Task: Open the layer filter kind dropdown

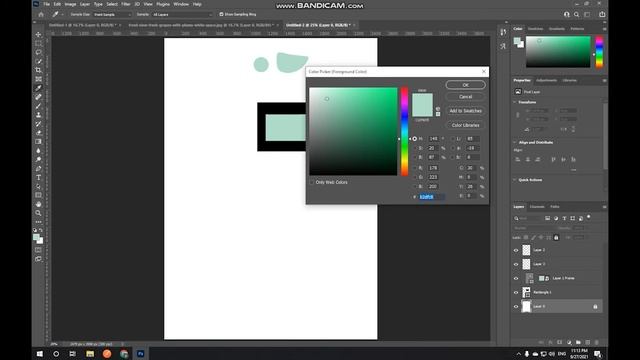Action: click(528, 218)
